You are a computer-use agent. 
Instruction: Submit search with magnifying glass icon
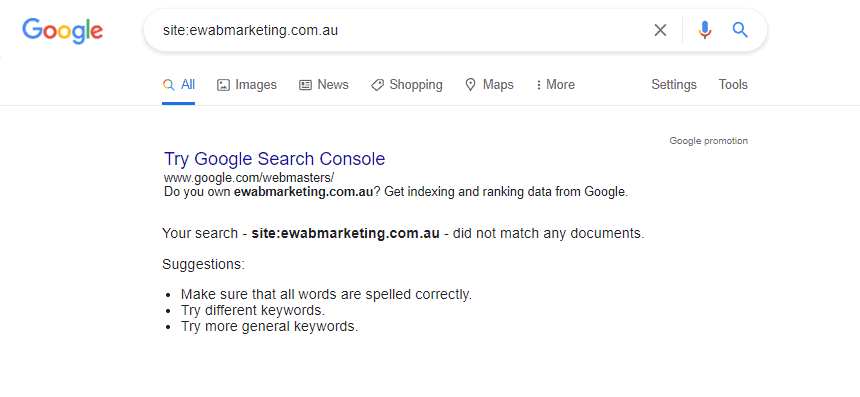coord(740,30)
